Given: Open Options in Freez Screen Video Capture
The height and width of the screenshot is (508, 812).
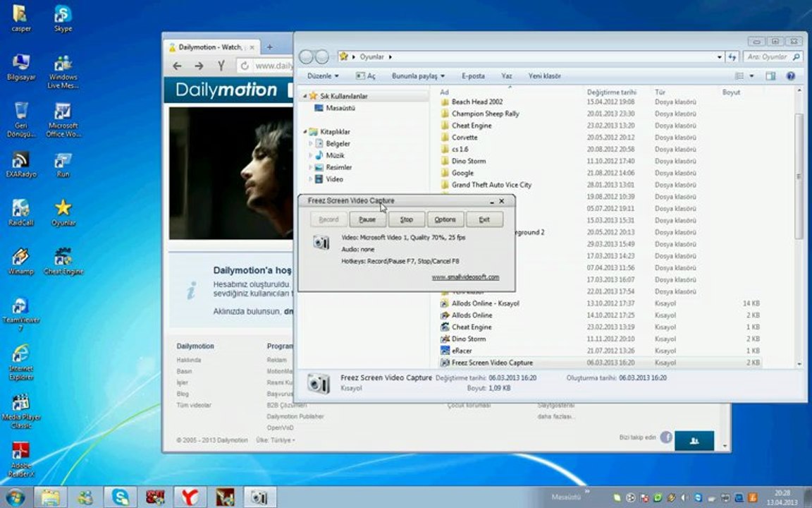Looking at the screenshot, I should coord(445,219).
